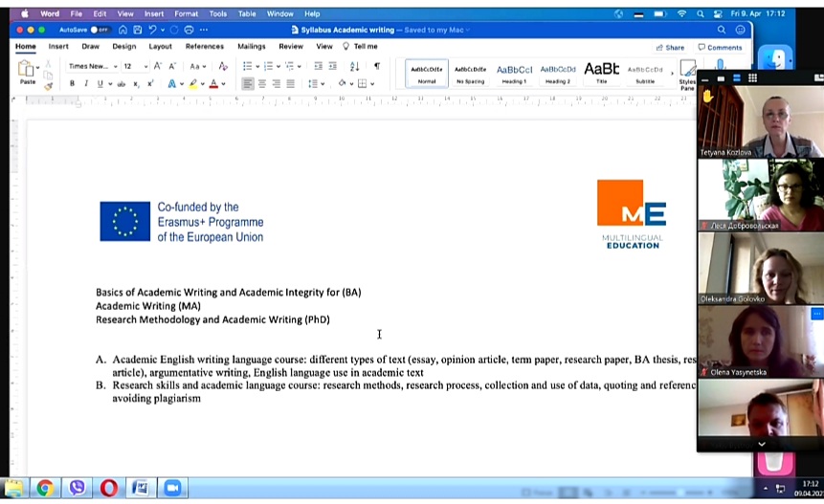Expand the styles gallery arrow
The image size is (824, 504).
pos(672,74)
